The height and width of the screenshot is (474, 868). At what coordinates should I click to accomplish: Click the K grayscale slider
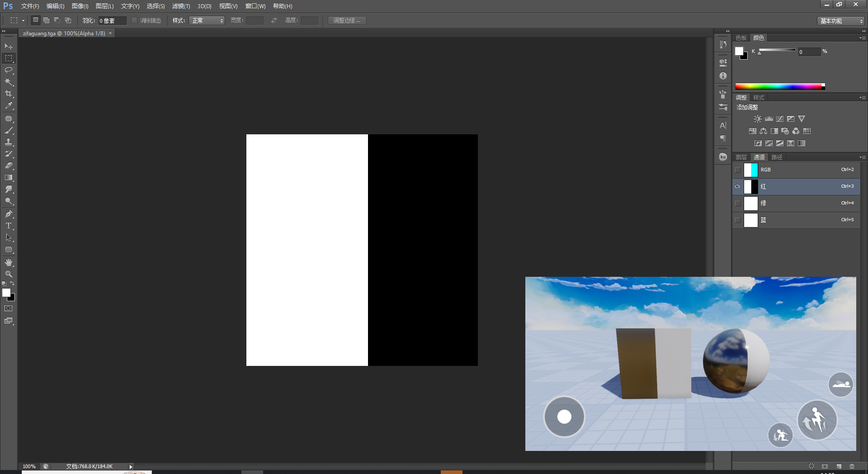[777, 50]
